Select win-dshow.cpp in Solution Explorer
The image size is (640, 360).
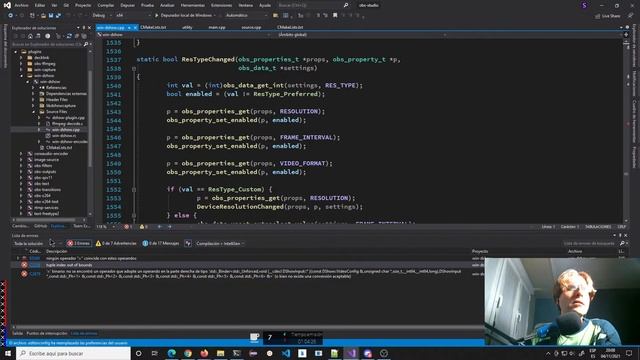65,129
